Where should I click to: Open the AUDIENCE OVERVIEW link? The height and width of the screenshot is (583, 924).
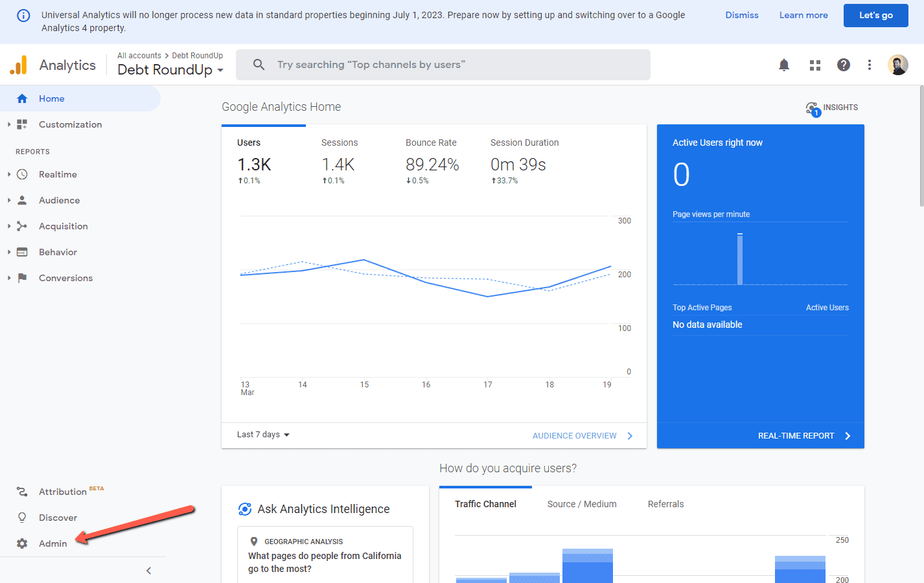click(575, 436)
